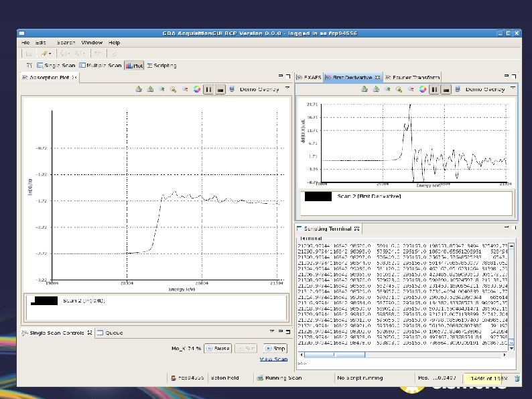Pause the running Mo_K scan
Image resolution: width=532 pixels, height=399 pixels.
tap(218, 348)
